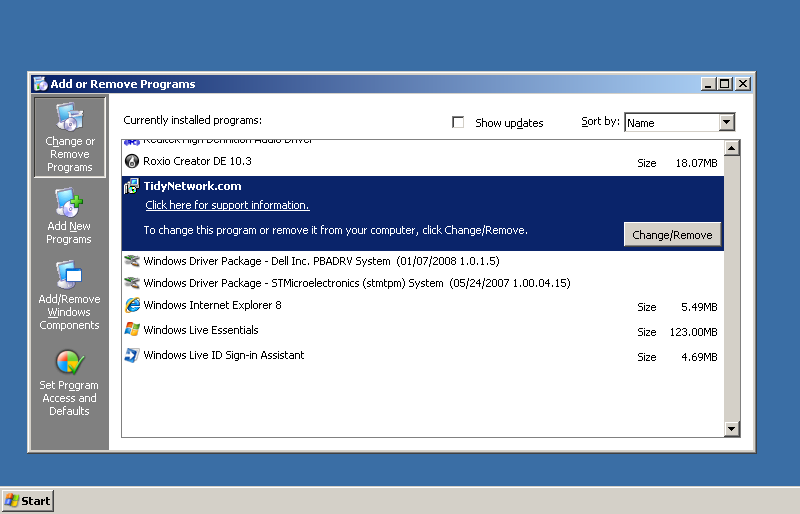Enable the Show updates checkbox
This screenshot has width=800, height=514.
coord(458,123)
